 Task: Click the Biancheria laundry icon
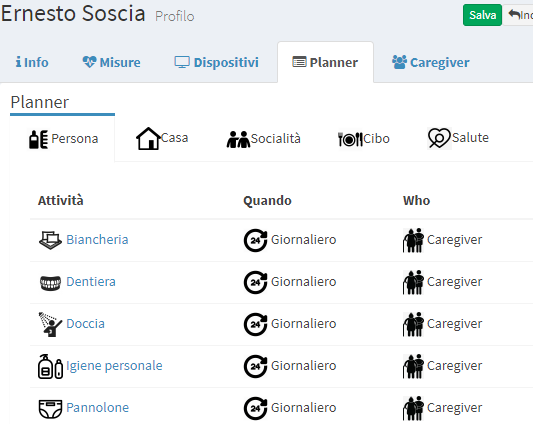(50, 240)
